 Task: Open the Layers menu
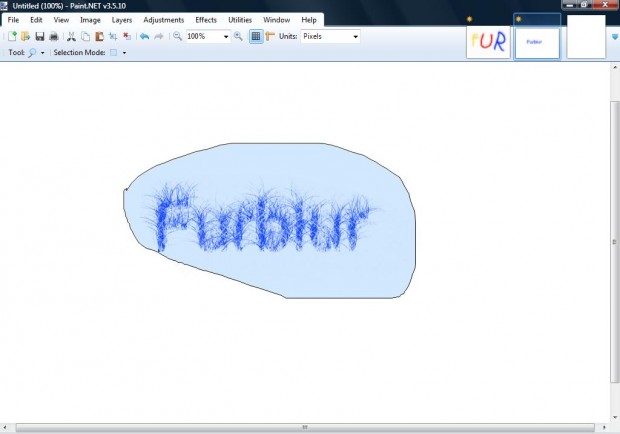(x=121, y=20)
